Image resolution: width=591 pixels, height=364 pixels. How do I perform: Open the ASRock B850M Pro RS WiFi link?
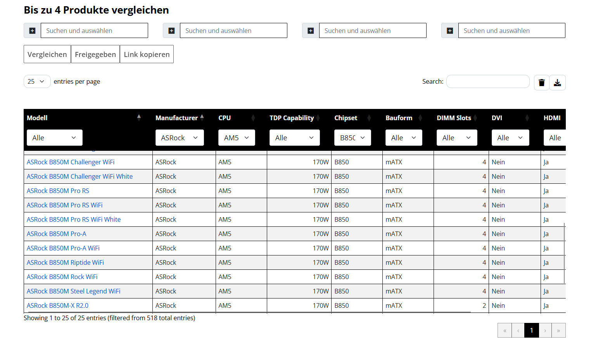(x=65, y=205)
